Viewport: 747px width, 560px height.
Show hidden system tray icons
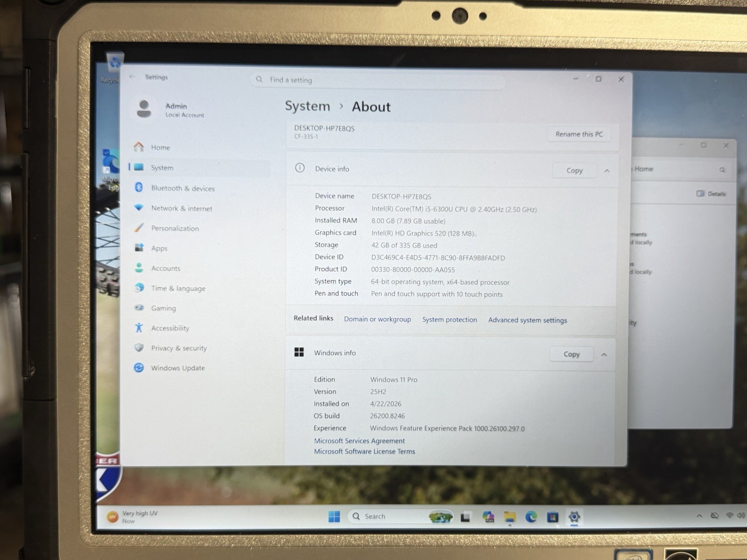699,516
